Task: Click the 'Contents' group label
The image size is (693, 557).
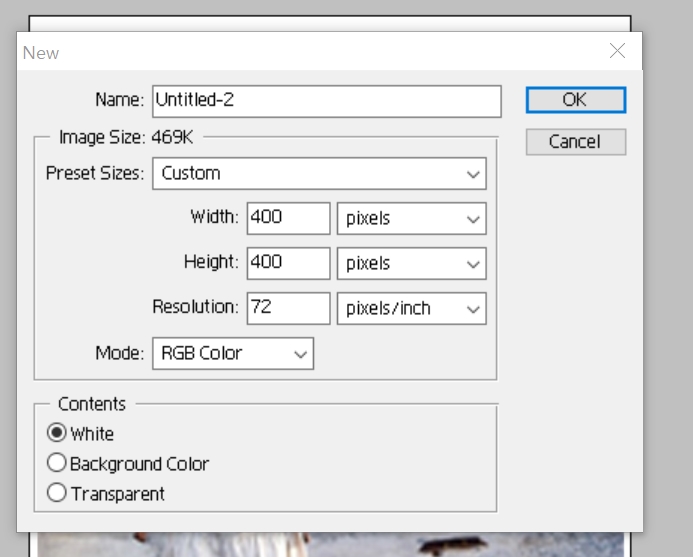Action: tap(92, 404)
